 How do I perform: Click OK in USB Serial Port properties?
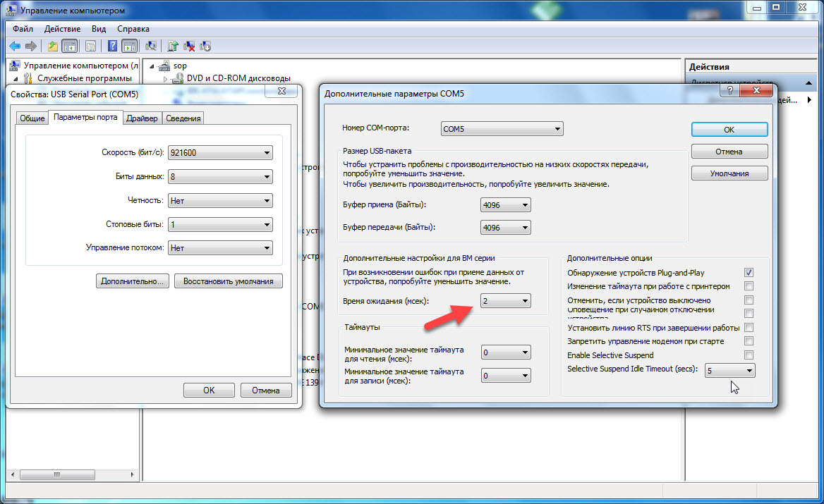pos(209,390)
